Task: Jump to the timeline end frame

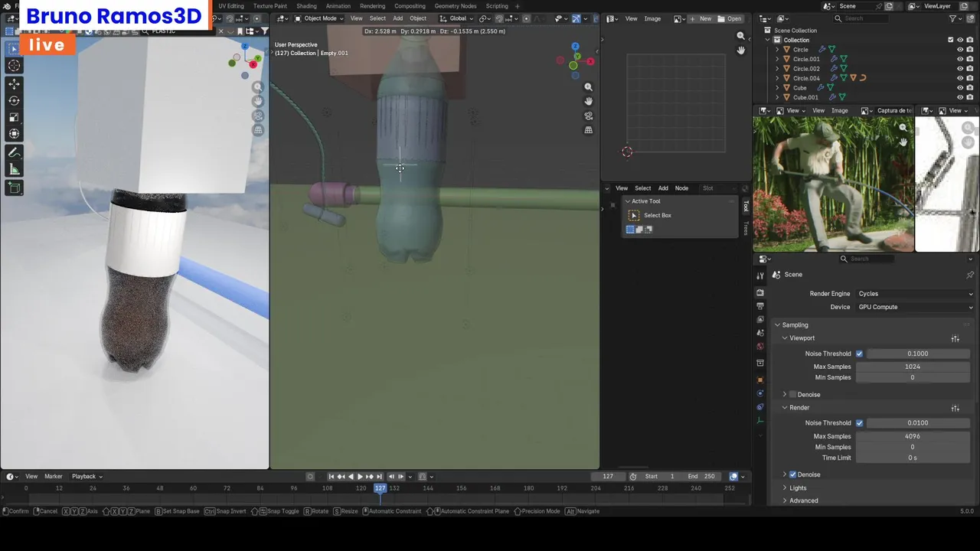Action: pyautogui.click(x=379, y=477)
